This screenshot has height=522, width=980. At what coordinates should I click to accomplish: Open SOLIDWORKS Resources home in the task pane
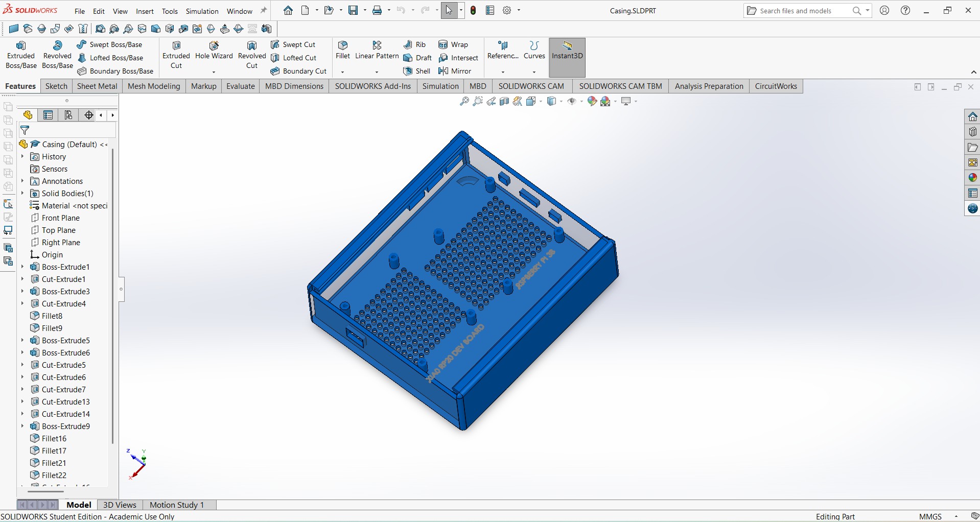coord(972,116)
